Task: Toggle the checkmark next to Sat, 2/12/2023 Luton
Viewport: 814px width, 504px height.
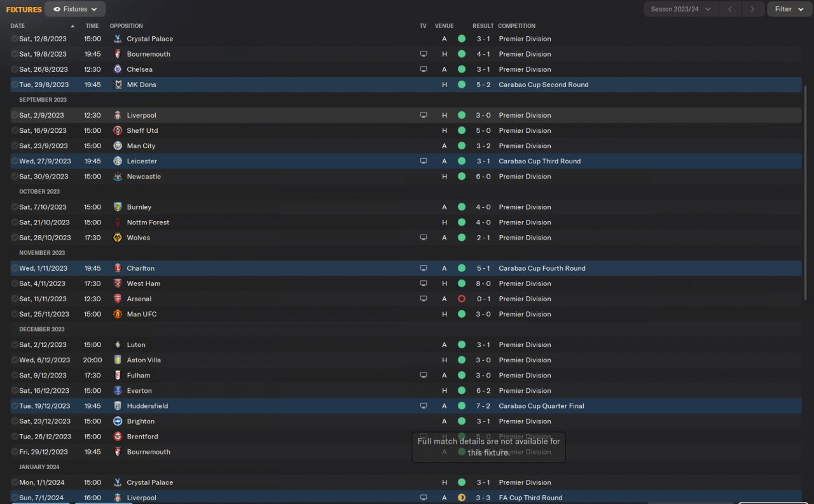Action: click(15, 345)
